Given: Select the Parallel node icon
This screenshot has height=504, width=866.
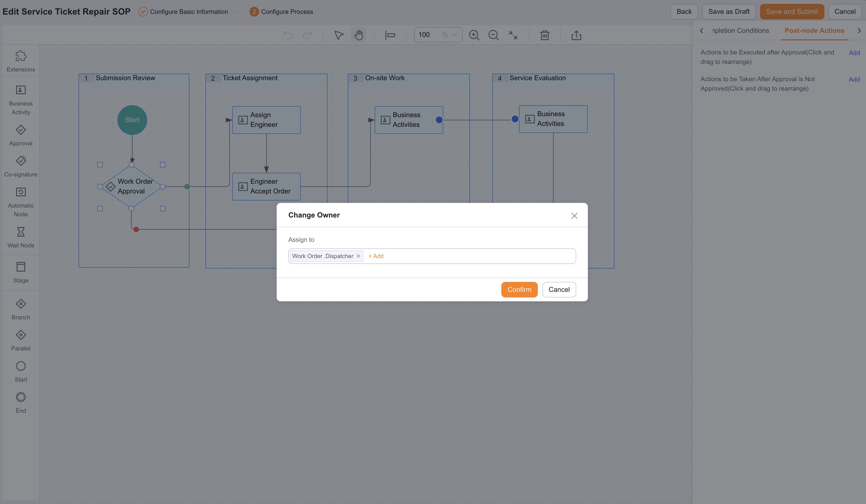Looking at the screenshot, I should tap(21, 335).
